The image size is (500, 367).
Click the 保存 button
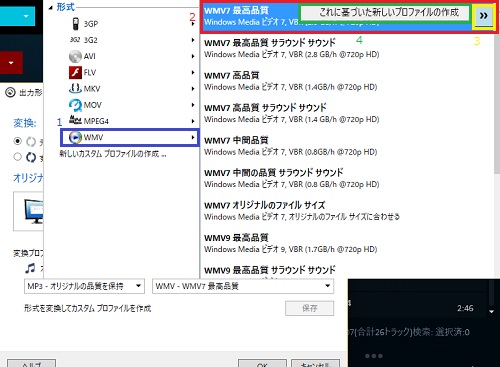(x=309, y=308)
